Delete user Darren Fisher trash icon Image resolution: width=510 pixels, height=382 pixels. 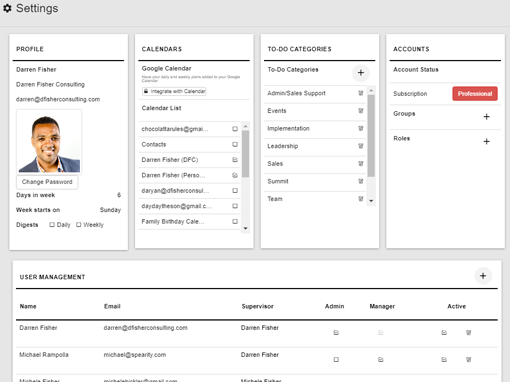(x=469, y=333)
